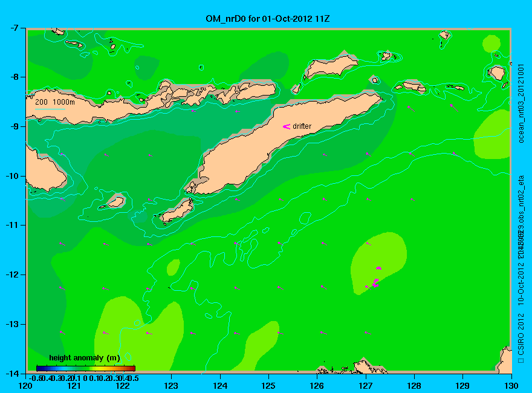Click the y-axis label "-9"
532x393 pixels.
click(15, 126)
